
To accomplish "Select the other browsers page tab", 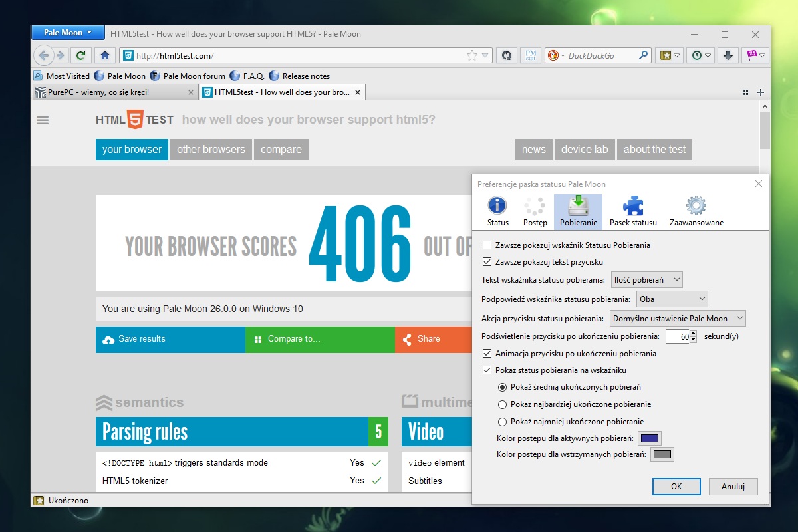I will pos(211,150).
